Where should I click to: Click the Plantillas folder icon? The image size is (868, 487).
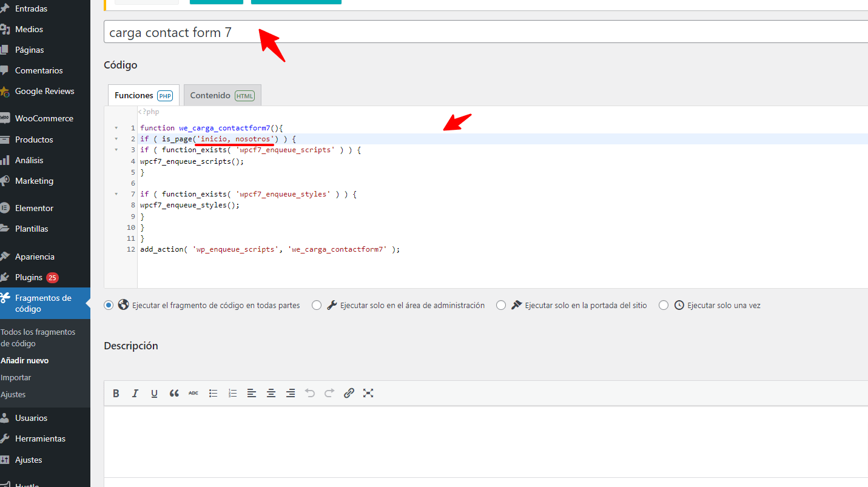tap(5, 229)
